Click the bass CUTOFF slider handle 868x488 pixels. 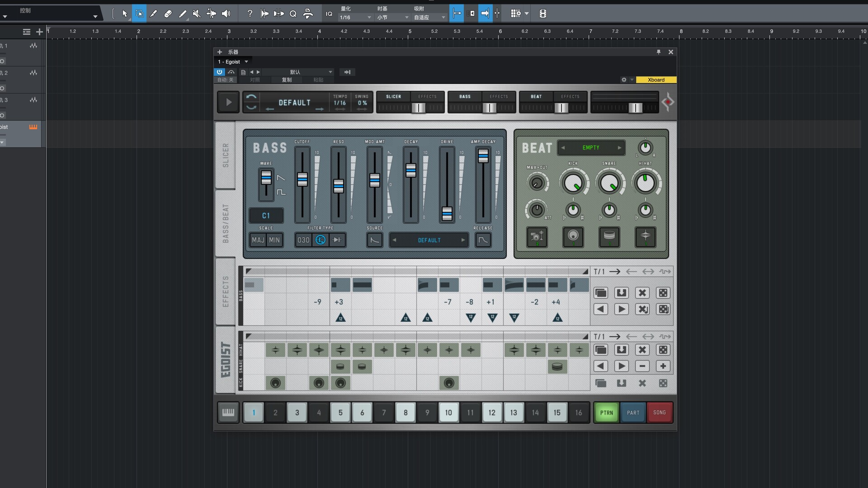tap(302, 179)
